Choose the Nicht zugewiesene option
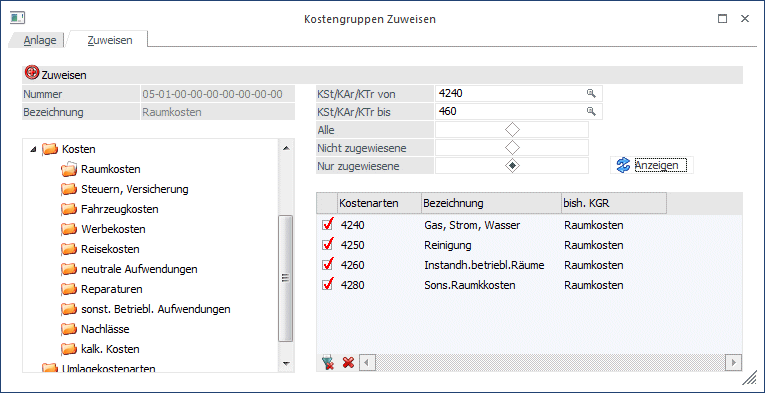This screenshot has width=765, height=393. click(x=512, y=148)
